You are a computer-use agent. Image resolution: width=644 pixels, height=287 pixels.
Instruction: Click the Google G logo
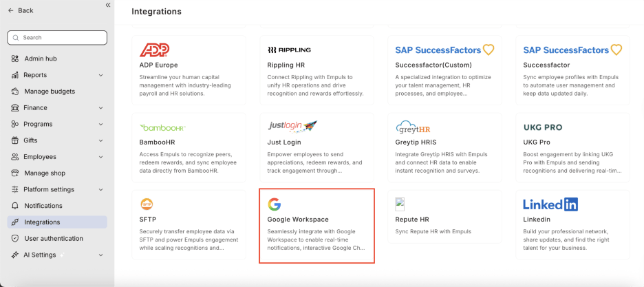pos(275,204)
